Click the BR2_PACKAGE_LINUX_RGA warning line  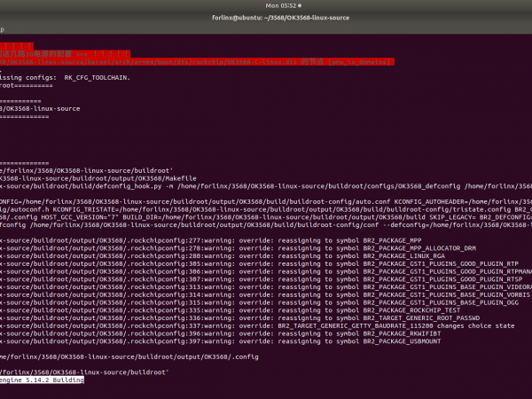266,256
